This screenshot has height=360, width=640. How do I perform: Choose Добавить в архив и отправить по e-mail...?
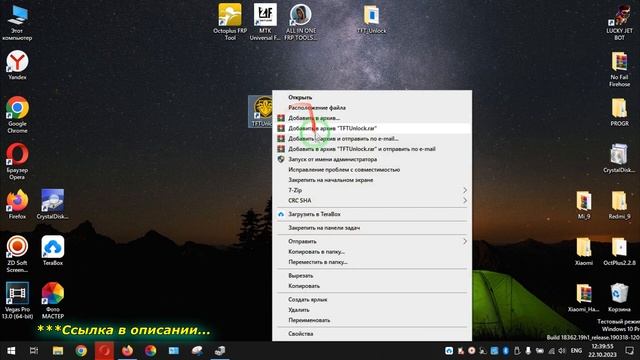tap(372, 138)
